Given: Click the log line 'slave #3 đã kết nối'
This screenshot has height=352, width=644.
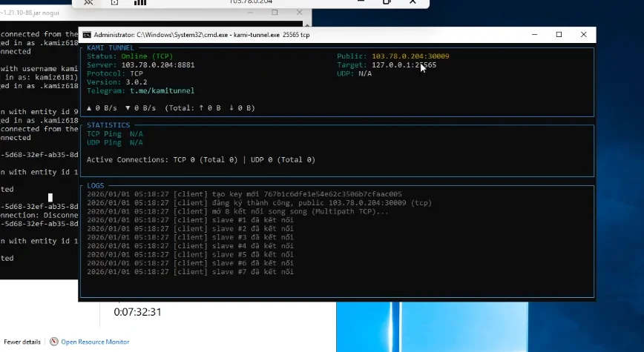Looking at the screenshot, I should 190,237.
